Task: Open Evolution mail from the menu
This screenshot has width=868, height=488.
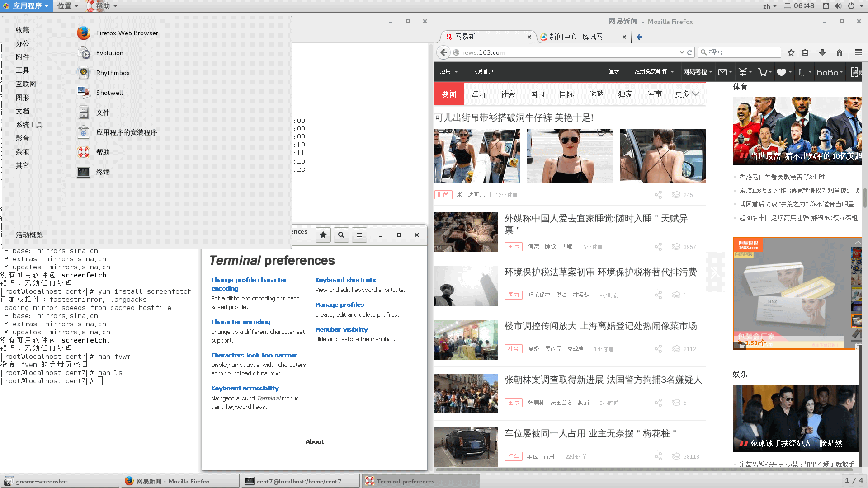Action: [100, 53]
